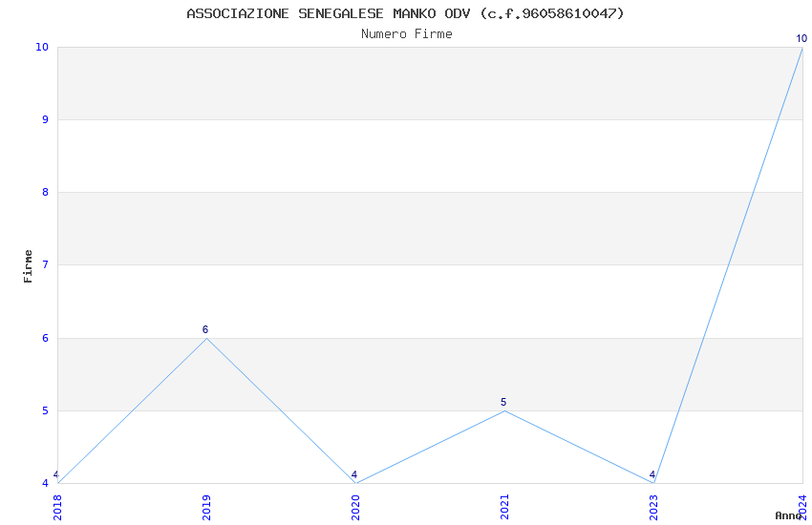Screen dimensions: 812x525
Task: Click data label 4 above 2023 point
Action: click(x=652, y=474)
